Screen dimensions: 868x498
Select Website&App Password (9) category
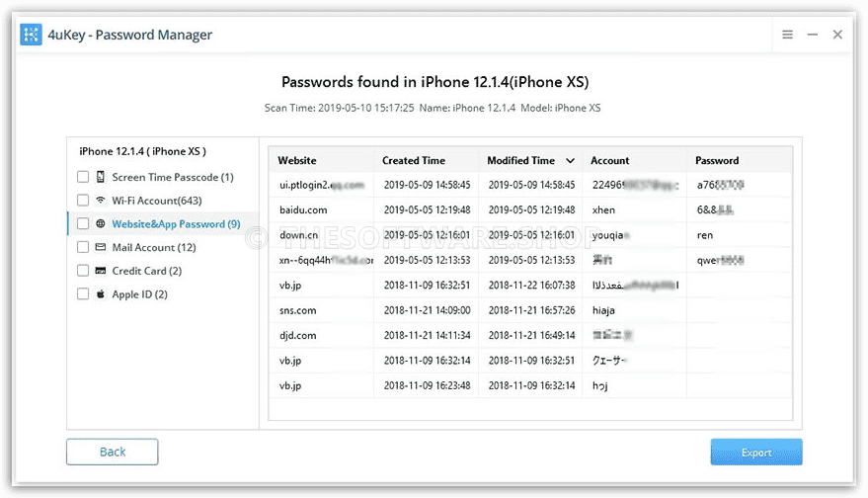click(x=176, y=223)
